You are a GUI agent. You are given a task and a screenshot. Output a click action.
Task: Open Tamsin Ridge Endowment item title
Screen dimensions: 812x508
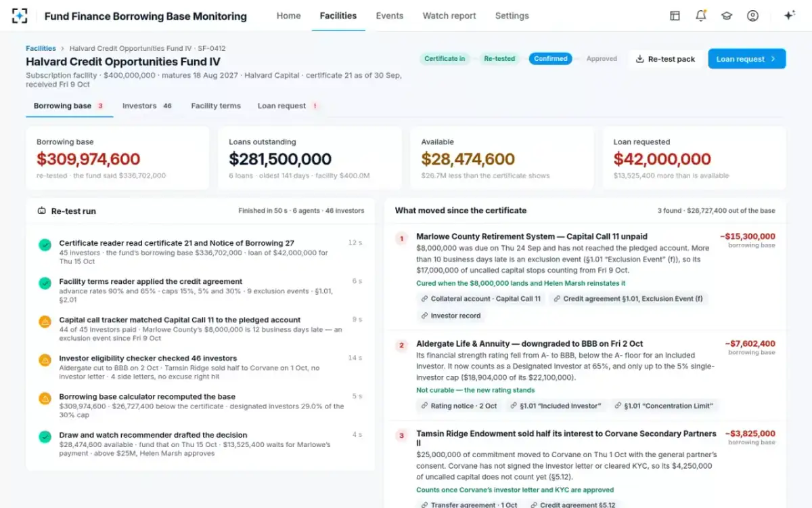(x=566, y=438)
